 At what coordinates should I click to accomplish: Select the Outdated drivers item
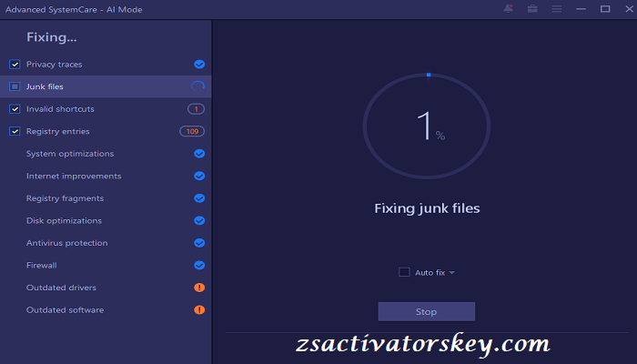point(61,288)
